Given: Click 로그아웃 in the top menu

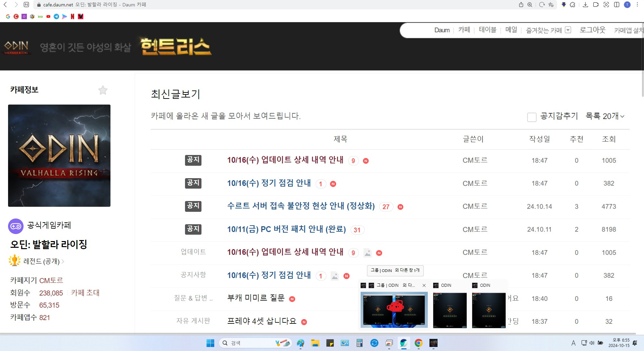Looking at the screenshot, I should [x=593, y=30].
